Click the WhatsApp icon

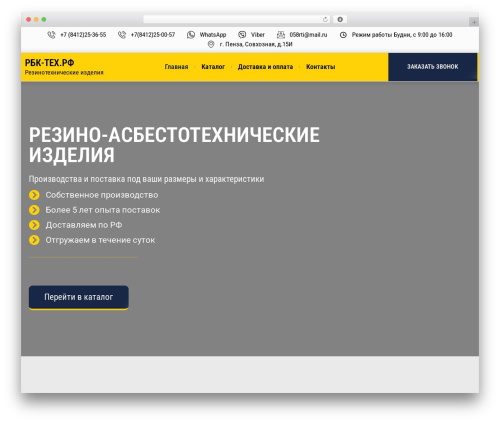tap(191, 35)
